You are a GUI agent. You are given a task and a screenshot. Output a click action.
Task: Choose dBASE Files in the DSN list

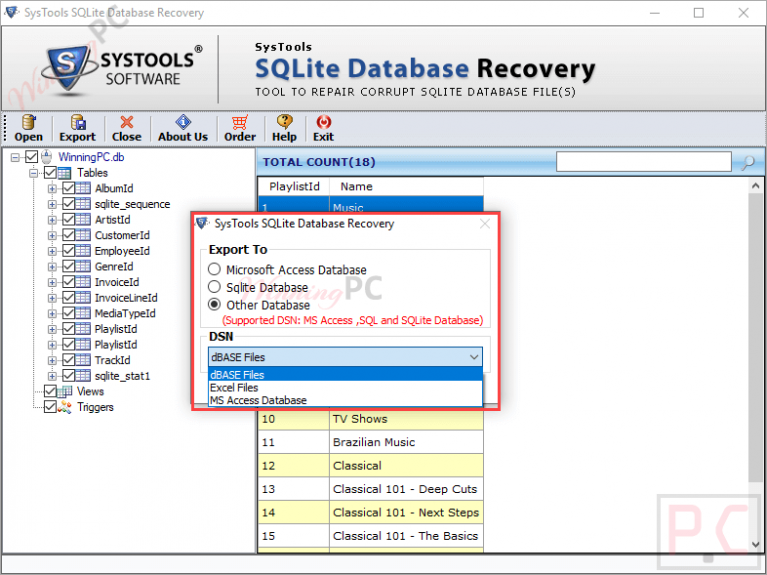click(x=345, y=375)
